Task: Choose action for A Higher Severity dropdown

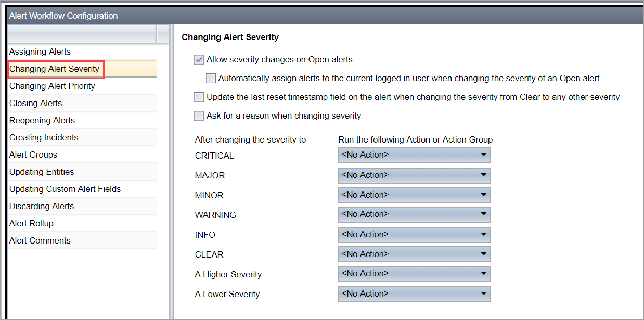Action: (414, 274)
